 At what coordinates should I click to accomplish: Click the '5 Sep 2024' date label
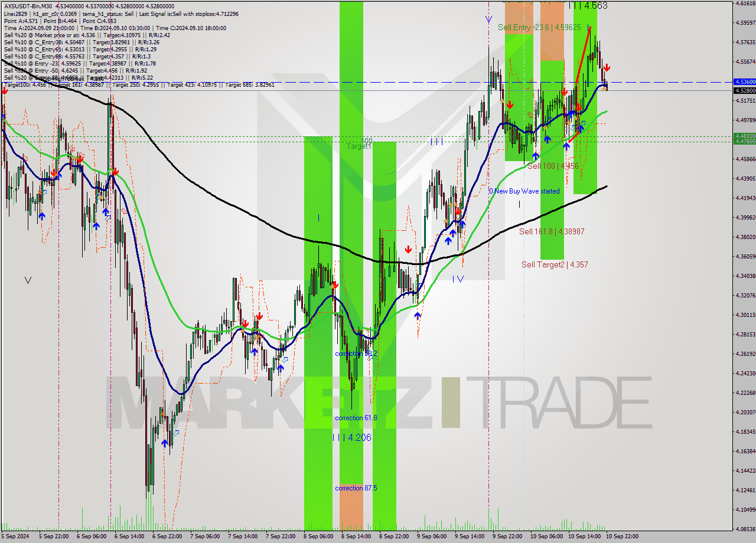pyautogui.click(x=16, y=537)
